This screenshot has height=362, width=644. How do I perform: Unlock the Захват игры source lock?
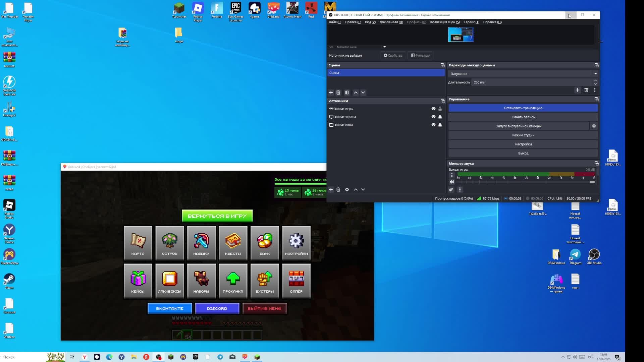pyautogui.click(x=440, y=109)
